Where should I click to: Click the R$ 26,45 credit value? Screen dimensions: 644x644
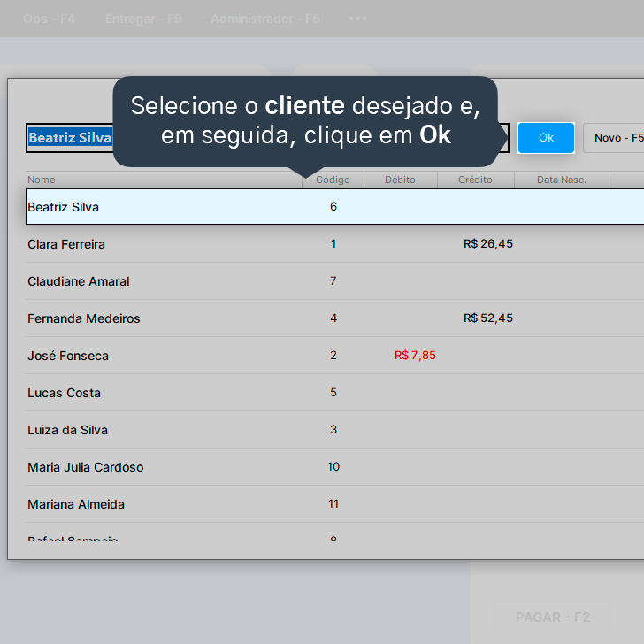point(488,244)
